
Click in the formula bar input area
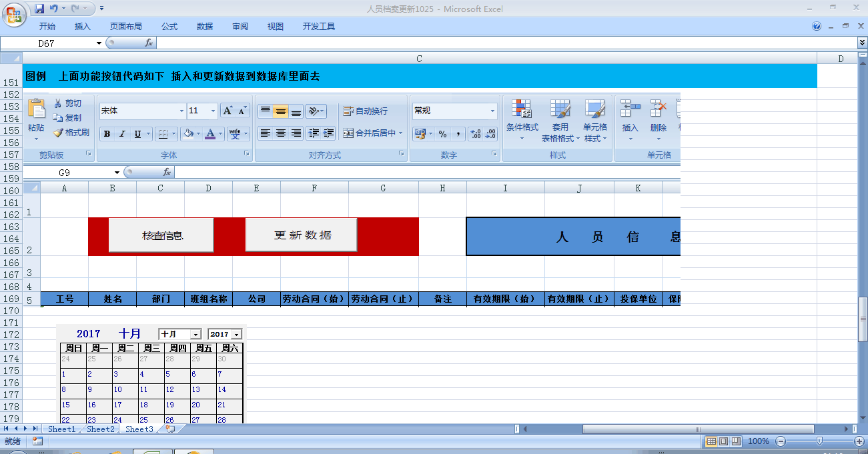(506, 43)
